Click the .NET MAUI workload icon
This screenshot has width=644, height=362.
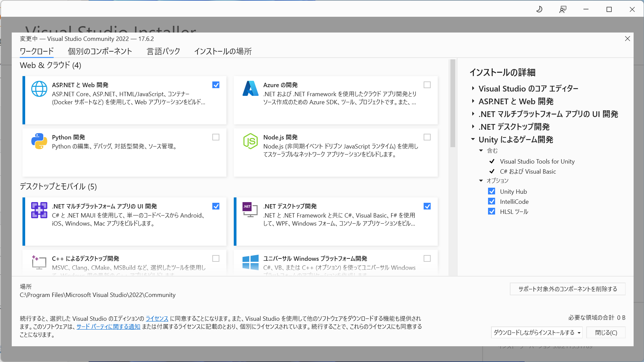(x=39, y=210)
